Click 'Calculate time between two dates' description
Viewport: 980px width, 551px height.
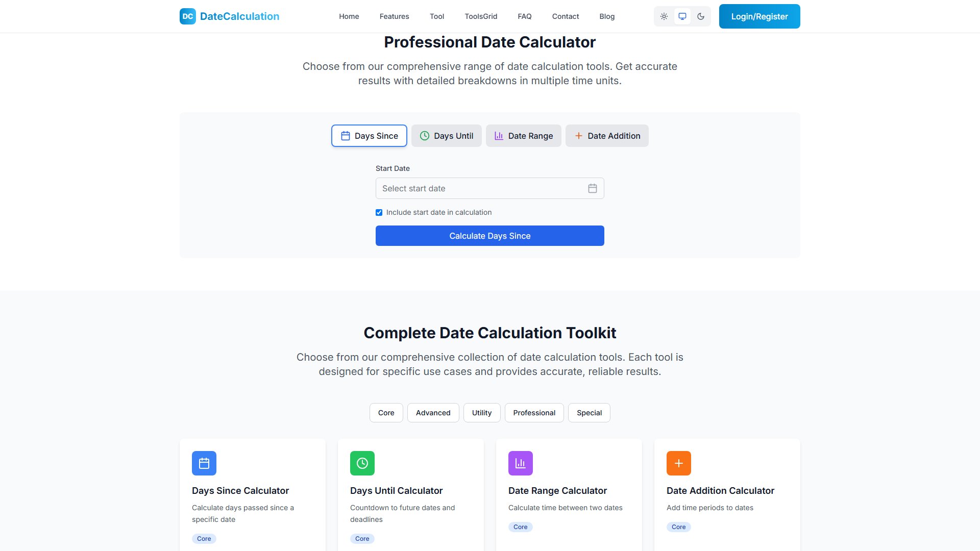coord(566,508)
